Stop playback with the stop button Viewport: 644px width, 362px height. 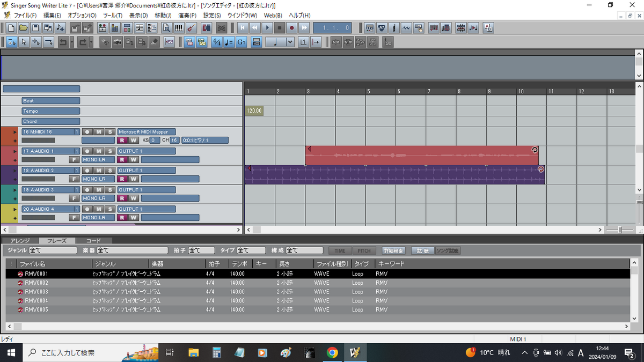click(280, 27)
